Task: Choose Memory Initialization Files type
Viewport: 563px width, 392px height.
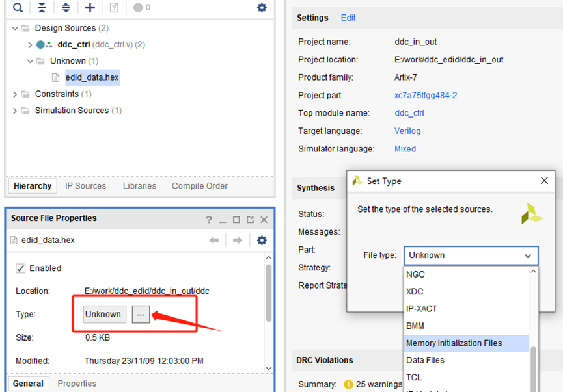Action: point(467,343)
